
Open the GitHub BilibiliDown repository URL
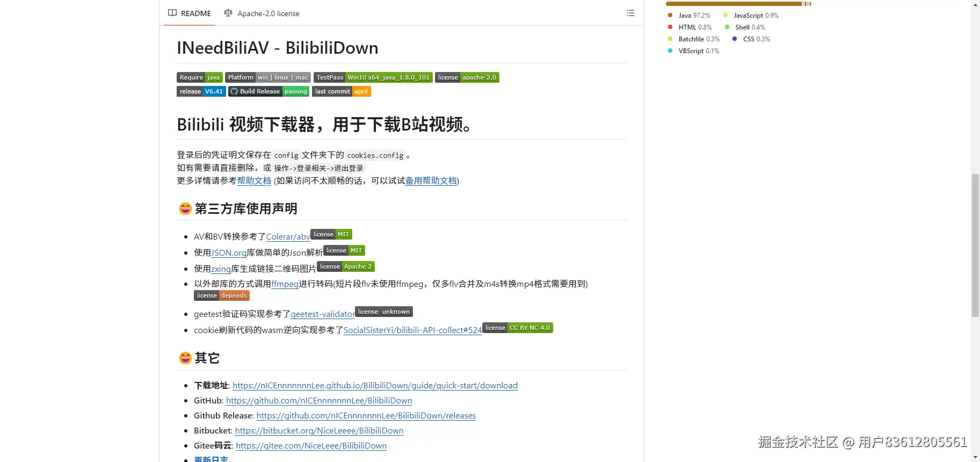pos(319,401)
